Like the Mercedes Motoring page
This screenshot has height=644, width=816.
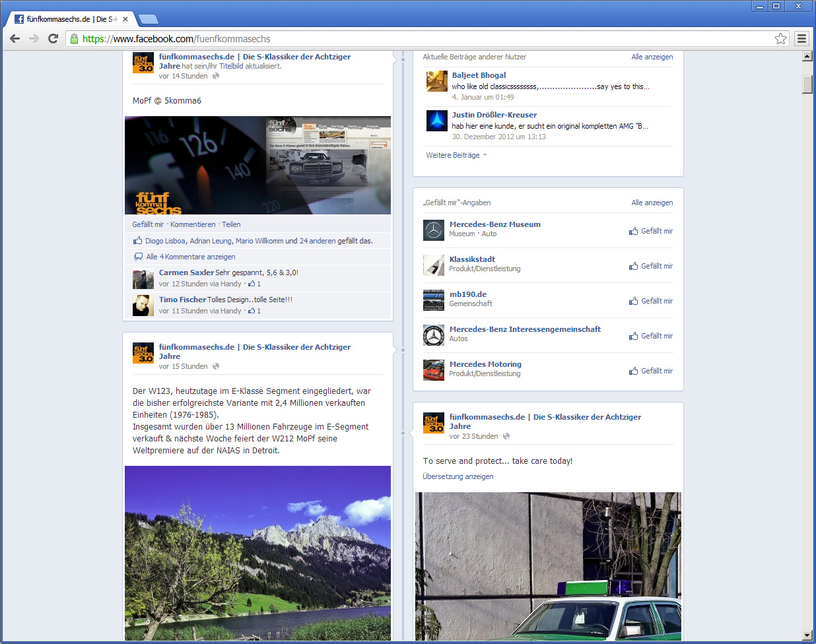pos(651,371)
